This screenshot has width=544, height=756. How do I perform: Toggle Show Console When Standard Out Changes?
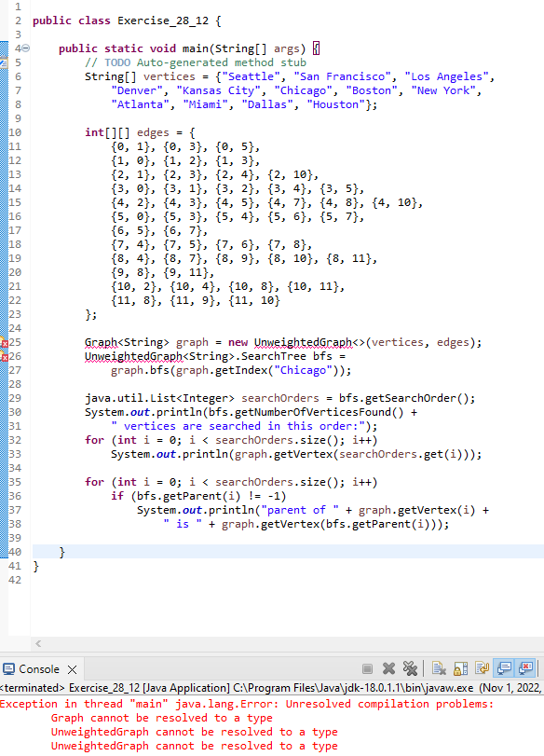point(504,668)
